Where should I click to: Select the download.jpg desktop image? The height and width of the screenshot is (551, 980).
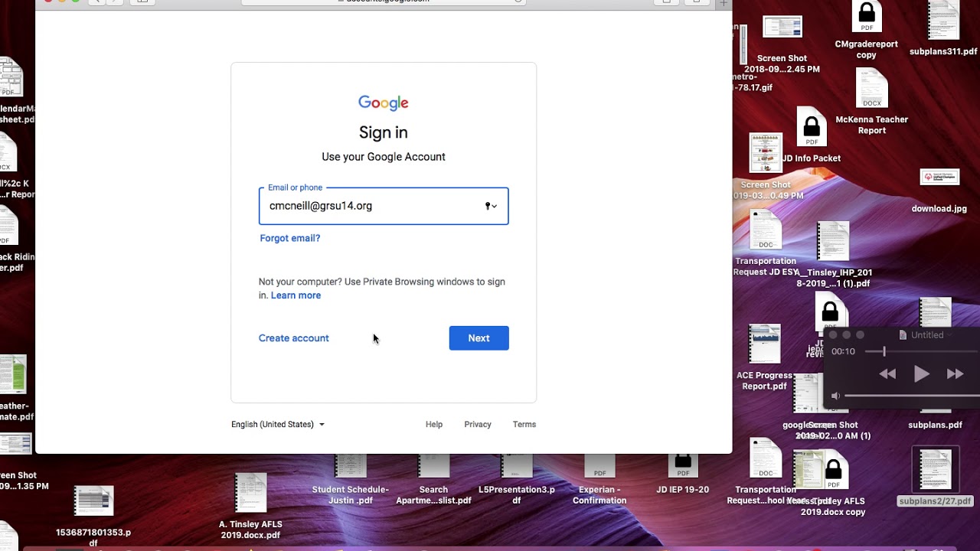point(939,178)
